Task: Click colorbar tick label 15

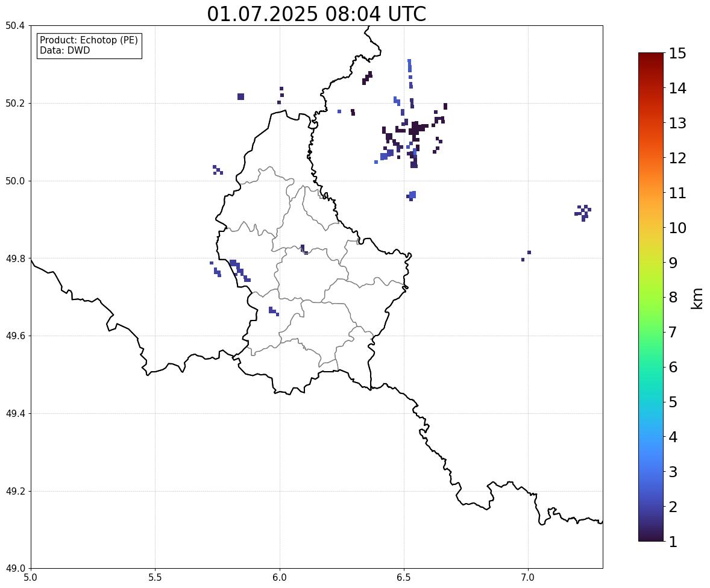Action: tap(677, 54)
